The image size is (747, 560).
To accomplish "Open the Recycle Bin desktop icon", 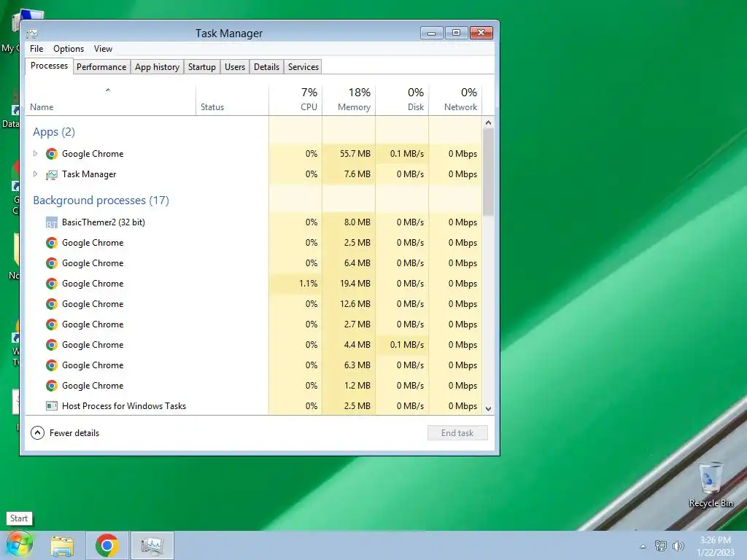I will point(711,484).
